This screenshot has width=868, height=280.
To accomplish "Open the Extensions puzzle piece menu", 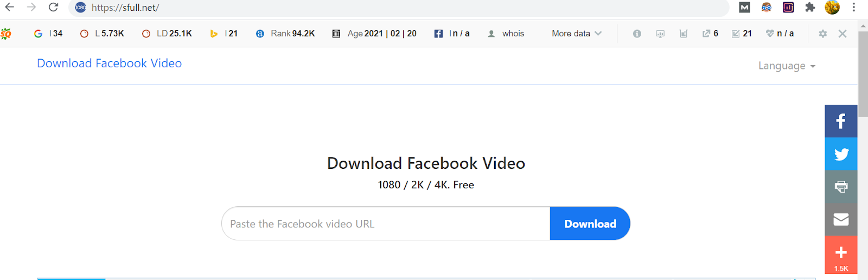I will click(x=810, y=7).
